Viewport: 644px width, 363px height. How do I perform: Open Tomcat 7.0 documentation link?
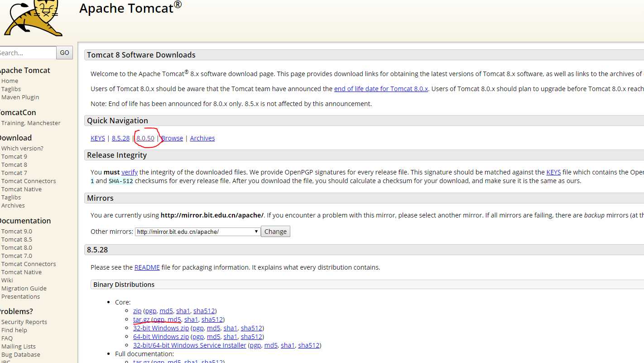click(x=17, y=256)
